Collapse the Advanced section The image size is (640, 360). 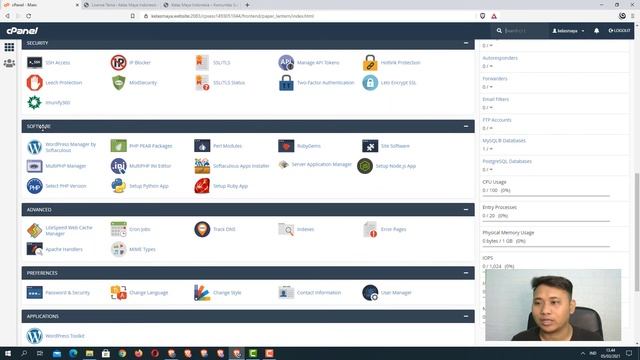click(466, 209)
